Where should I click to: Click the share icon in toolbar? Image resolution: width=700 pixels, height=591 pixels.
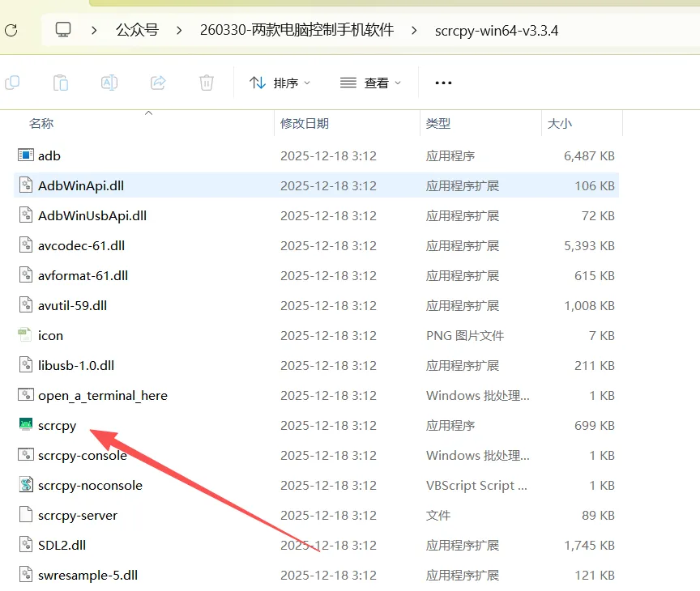[x=158, y=83]
